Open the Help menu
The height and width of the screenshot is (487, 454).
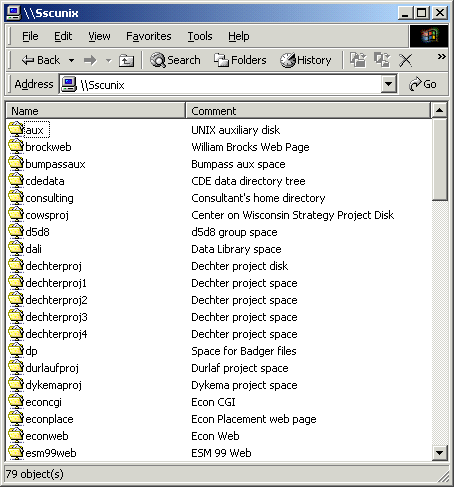click(x=239, y=36)
